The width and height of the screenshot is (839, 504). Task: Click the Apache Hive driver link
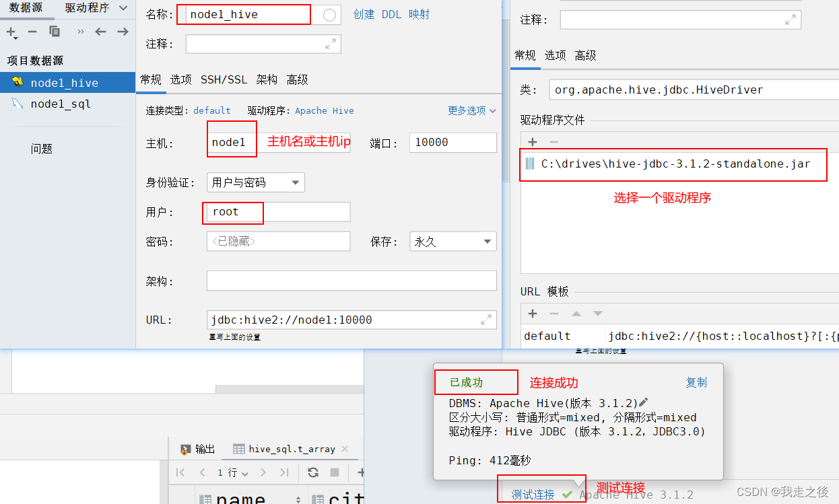325,110
